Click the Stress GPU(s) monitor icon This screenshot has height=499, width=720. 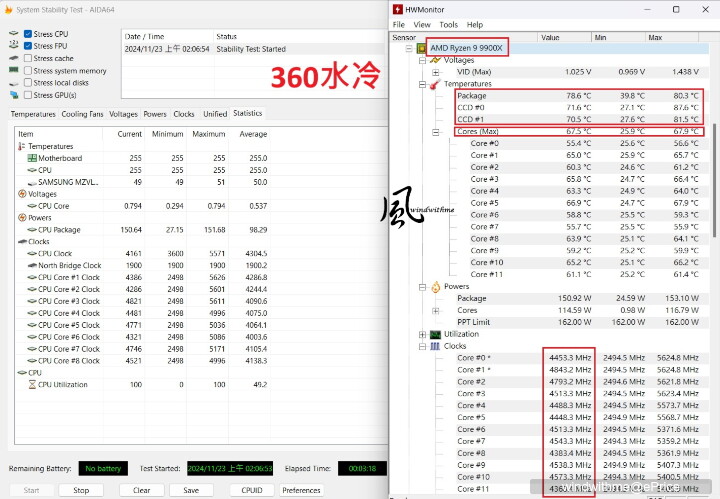tap(14, 95)
